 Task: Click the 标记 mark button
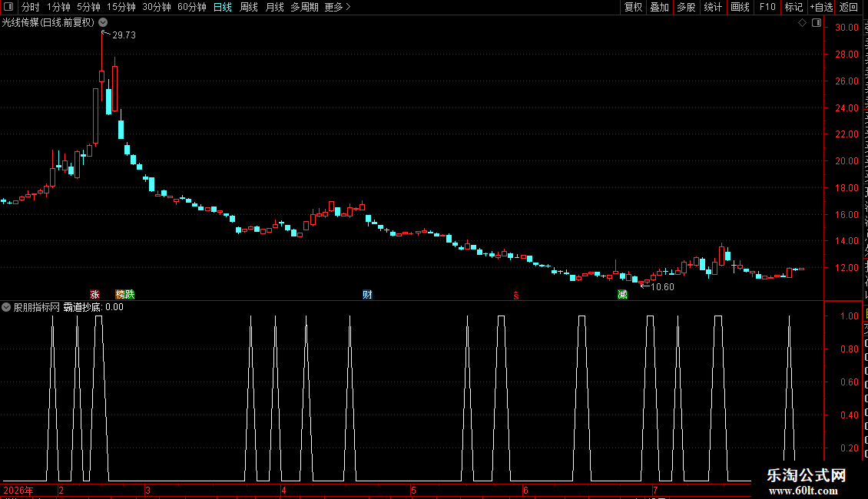pos(793,7)
